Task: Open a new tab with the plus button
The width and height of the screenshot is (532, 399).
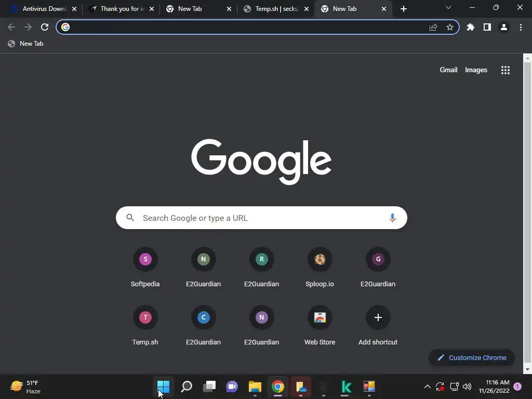Action: tap(403, 9)
